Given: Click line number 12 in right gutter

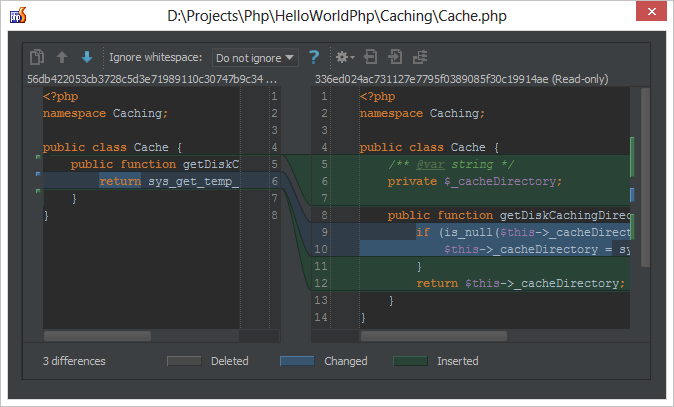Looking at the screenshot, I should point(321,283).
